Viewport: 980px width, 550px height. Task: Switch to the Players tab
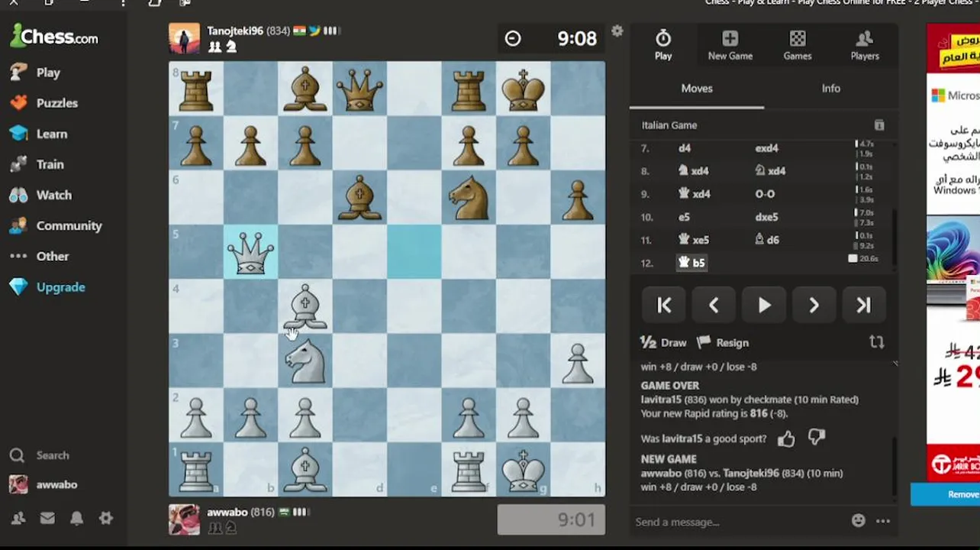click(864, 45)
